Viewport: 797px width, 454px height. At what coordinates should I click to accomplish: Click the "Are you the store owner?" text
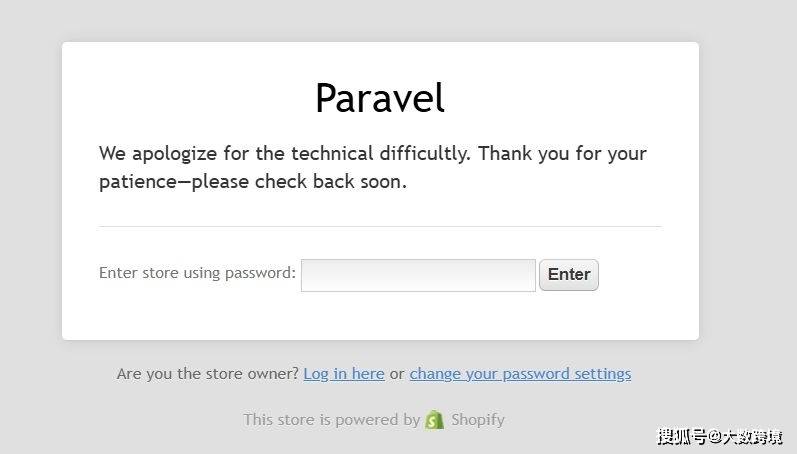click(208, 374)
